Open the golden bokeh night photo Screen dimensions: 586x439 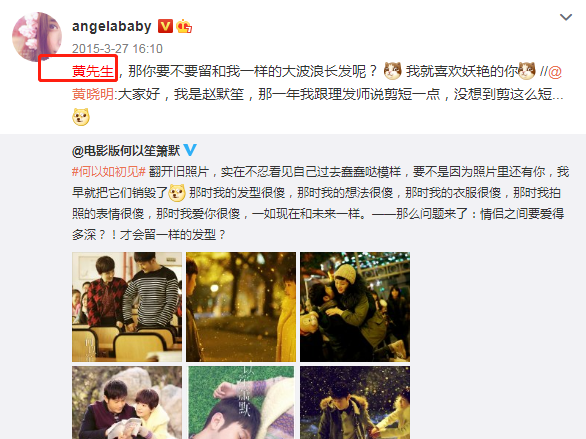coord(241,307)
